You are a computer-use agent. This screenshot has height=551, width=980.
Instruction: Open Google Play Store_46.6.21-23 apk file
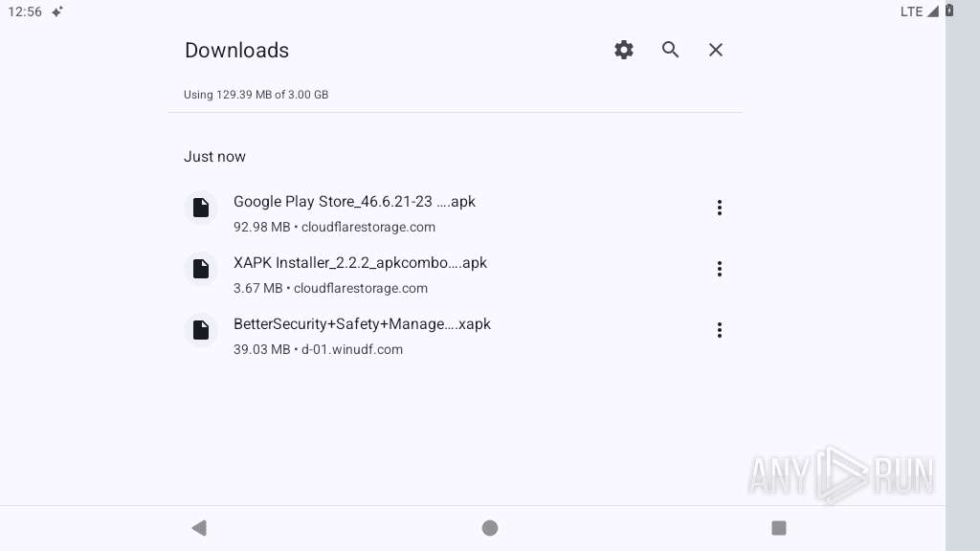[x=354, y=202]
